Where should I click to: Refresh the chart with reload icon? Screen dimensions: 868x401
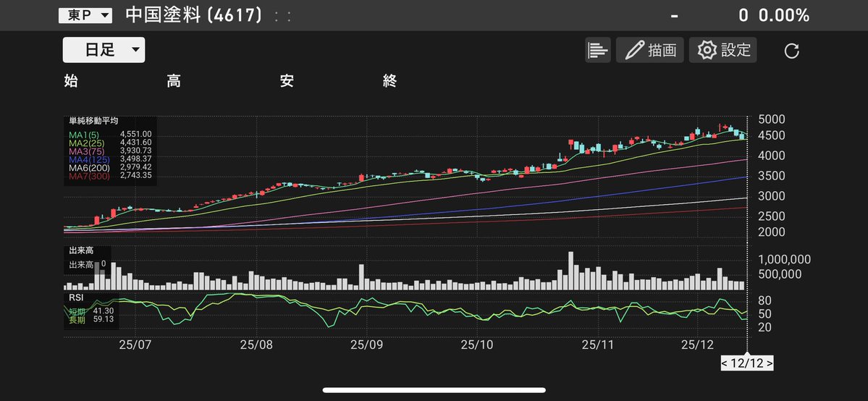tap(792, 51)
